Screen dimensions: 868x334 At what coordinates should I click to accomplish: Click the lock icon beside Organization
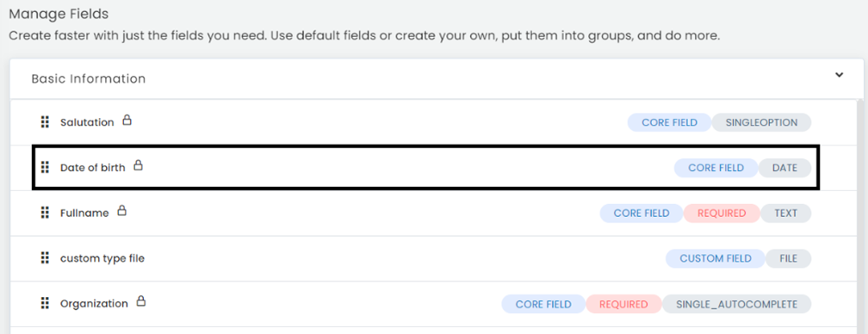click(141, 300)
